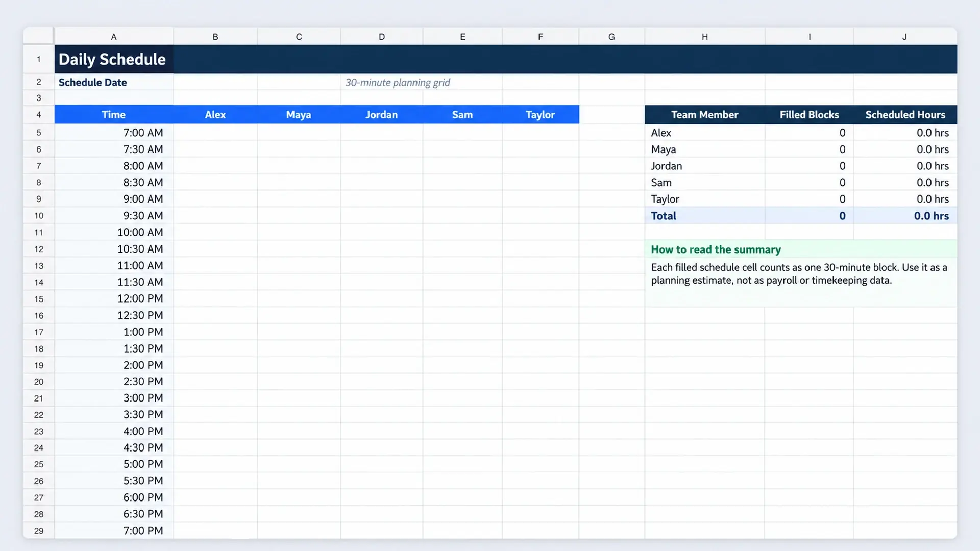980x551 pixels.
Task: Select the 3:00 PM time cell
Action: tap(114, 398)
